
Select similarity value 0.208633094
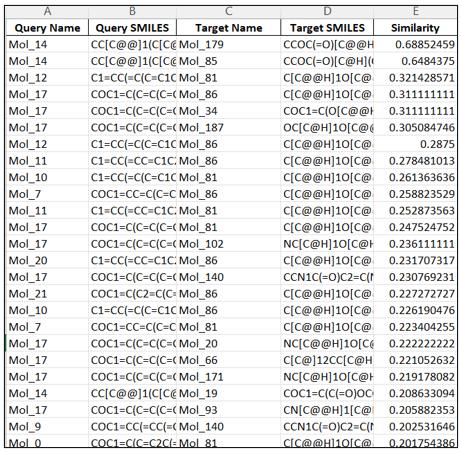tap(415, 393)
